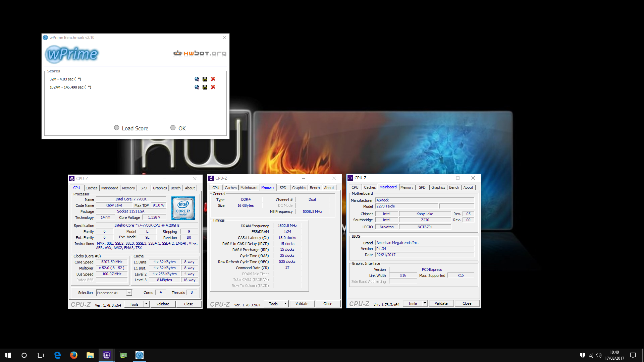The height and width of the screenshot is (362, 644).
Task: Switch to CPU-Z taskbar icon
Action: pos(107,355)
